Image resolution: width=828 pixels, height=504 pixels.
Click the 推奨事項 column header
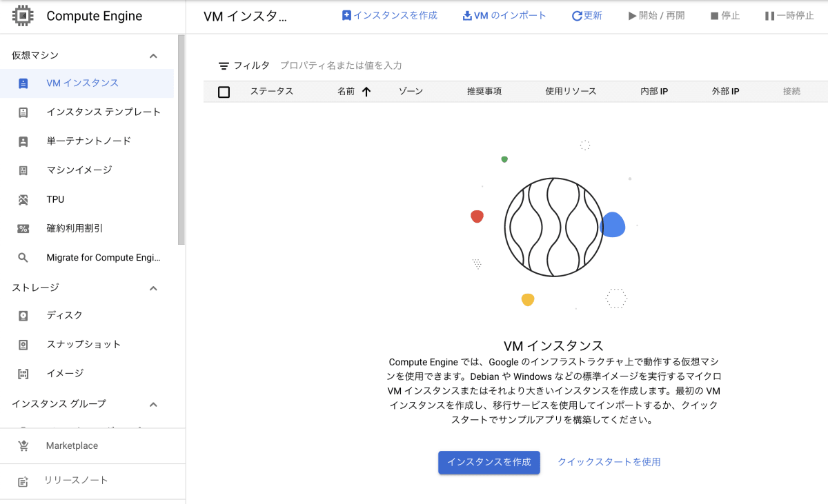click(484, 92)
